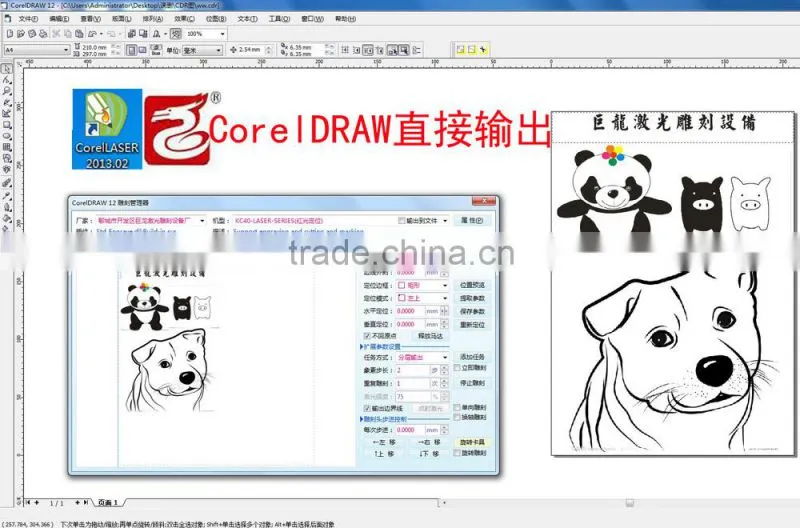The image size is (800, 528).
Task: Select the Graph Paper tool
Action: (7, 147)
